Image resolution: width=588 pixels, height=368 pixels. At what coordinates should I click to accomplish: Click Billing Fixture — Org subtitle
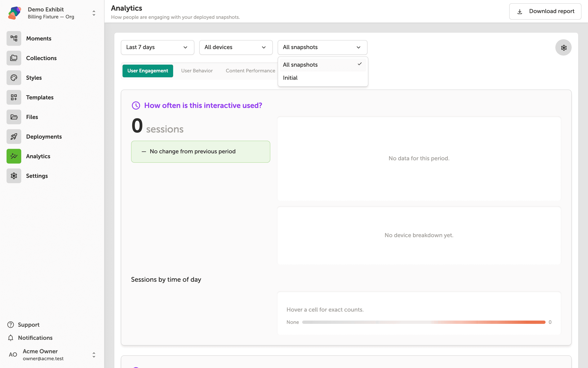click(51, 17)
